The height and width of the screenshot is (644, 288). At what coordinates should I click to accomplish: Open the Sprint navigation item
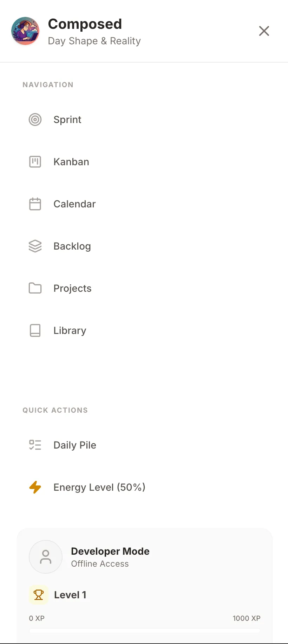coord(67,120)
